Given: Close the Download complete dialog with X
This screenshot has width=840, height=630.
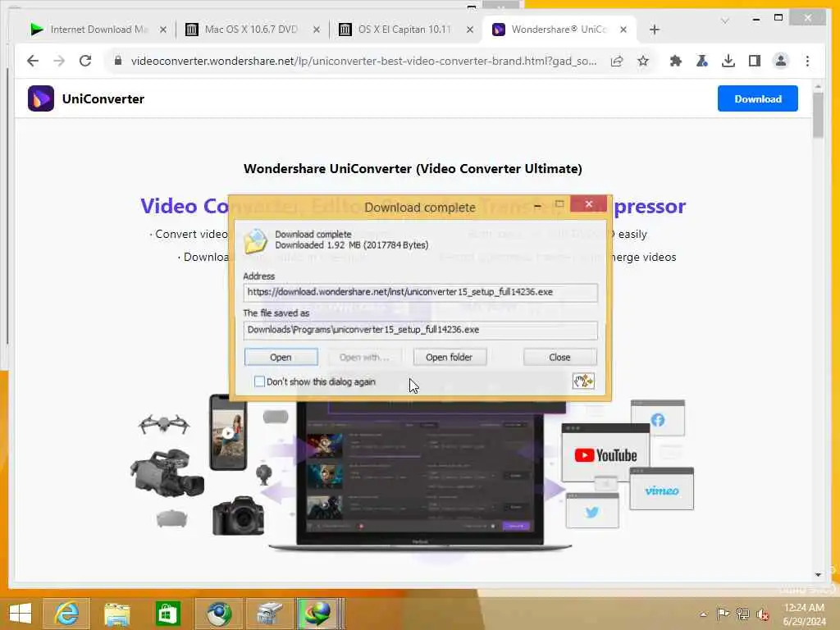Looking at the screenshot, I should point(589,204).
